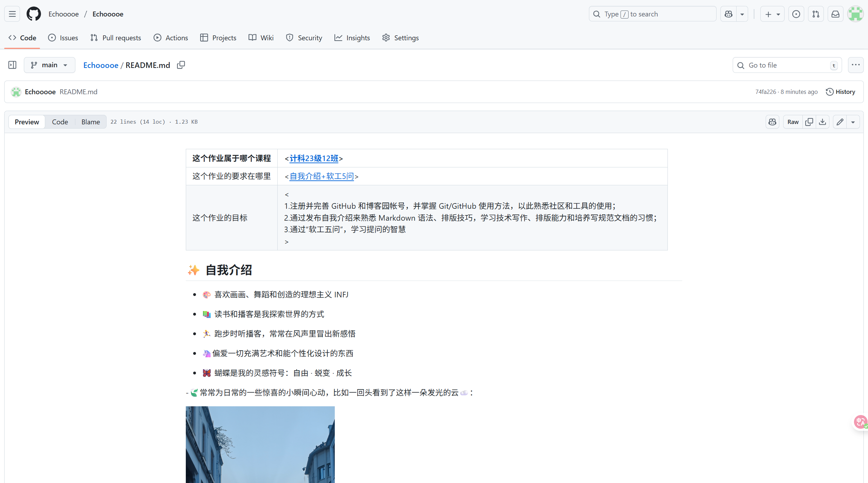The width and height of the screenshot is (868, 483).
Task: Open the hamburger navigation menu
Action: [x=12, y=14]
